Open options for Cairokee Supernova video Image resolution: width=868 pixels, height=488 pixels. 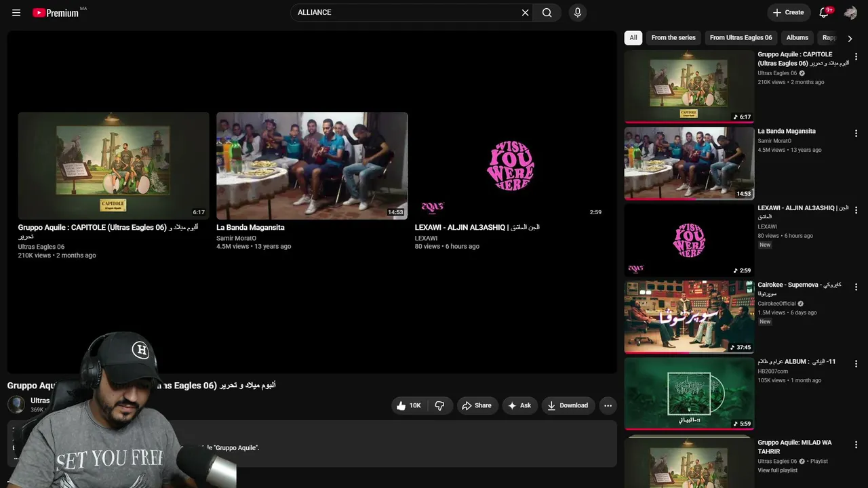tap(856, 287)
